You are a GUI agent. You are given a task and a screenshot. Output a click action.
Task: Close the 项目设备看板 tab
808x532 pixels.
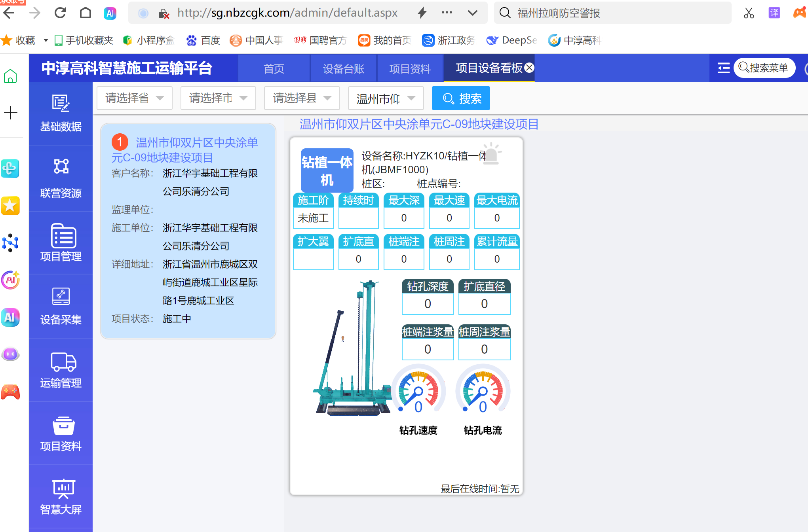(529, 68)
